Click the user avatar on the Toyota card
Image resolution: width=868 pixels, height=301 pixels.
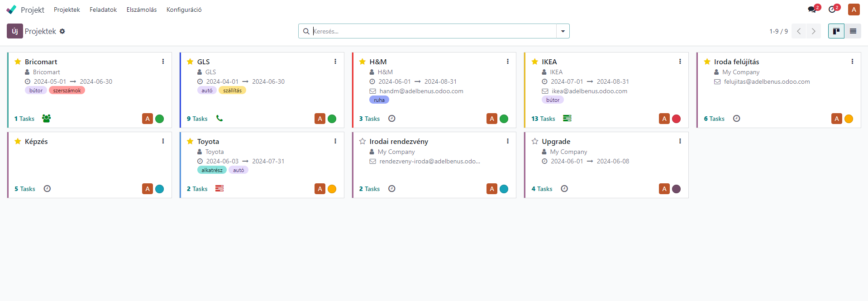(320, 189)
